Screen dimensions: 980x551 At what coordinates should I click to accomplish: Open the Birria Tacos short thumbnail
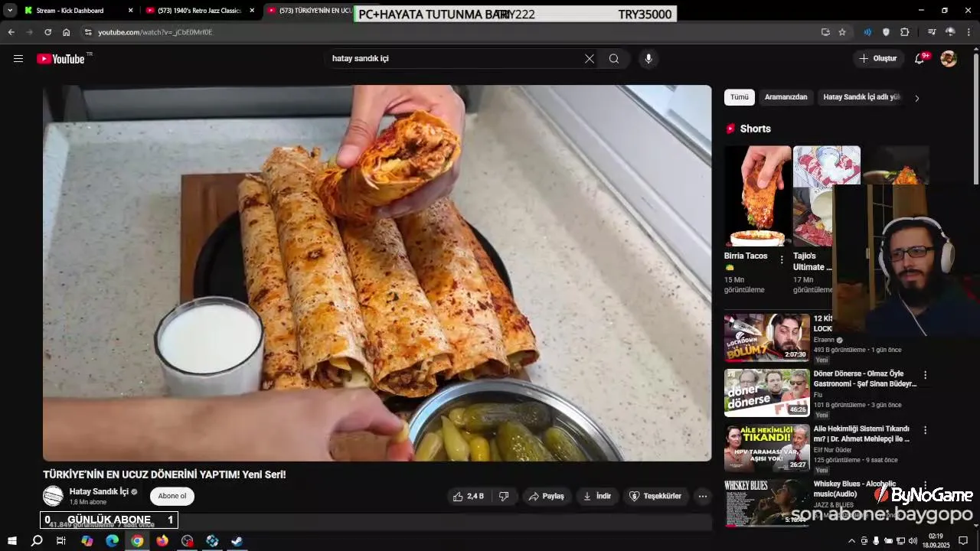tap(758, 196)
